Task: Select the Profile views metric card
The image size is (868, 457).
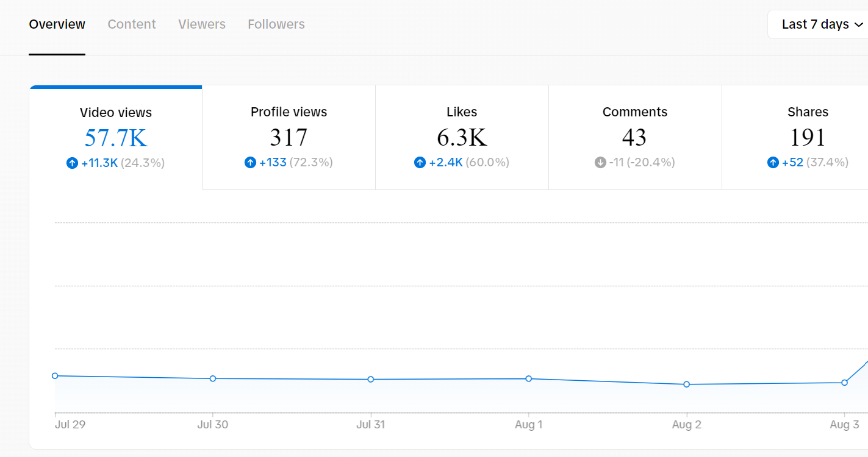Action: (x=289, y=137)
